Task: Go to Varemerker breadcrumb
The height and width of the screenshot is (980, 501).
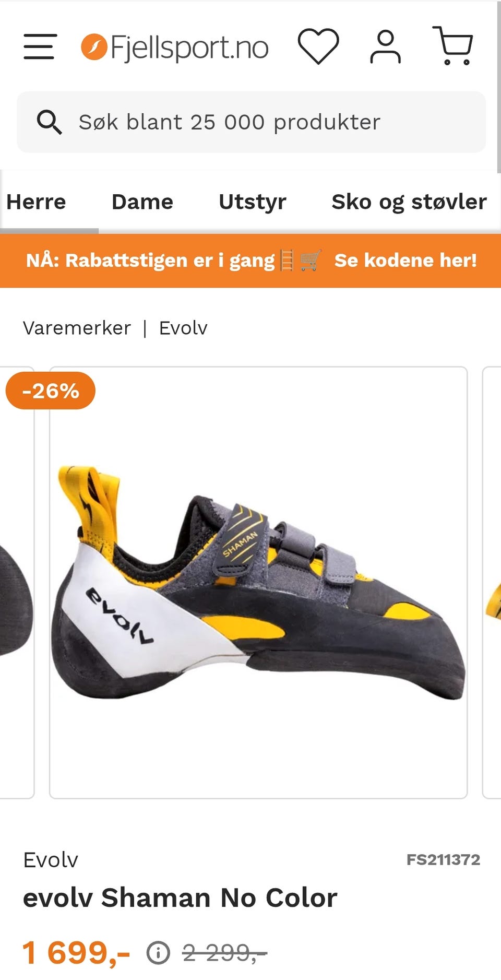Action: 77,328
